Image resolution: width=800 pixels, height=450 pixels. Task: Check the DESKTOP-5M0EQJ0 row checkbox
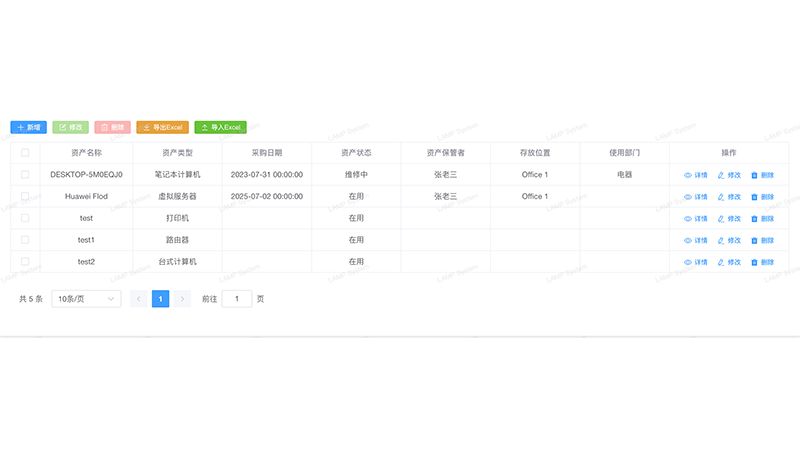[x=25, y=174]
